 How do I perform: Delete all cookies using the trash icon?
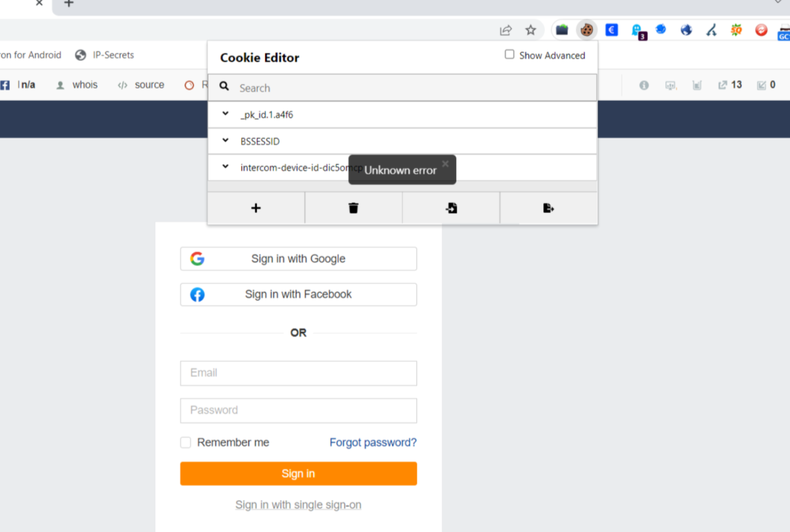tap(353, 208)
